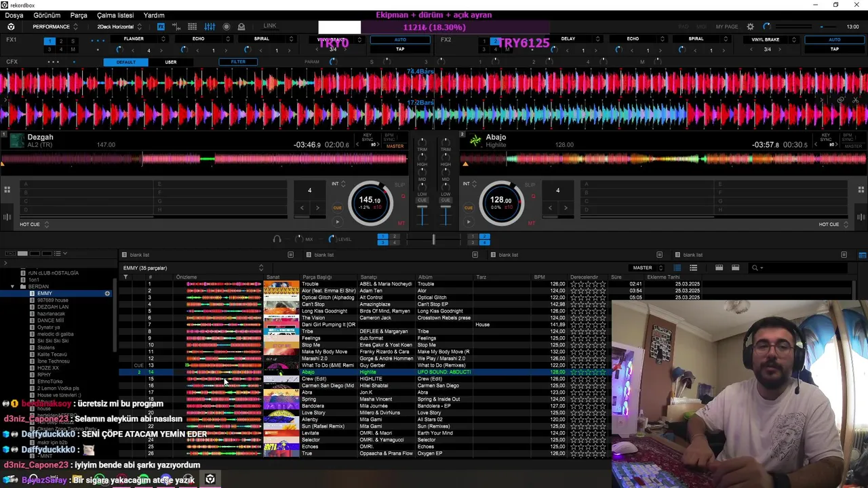Click the Trouble track artwork thumbnail
The height and width of the screenshot is (488, 868).
[x=281, y=284]
